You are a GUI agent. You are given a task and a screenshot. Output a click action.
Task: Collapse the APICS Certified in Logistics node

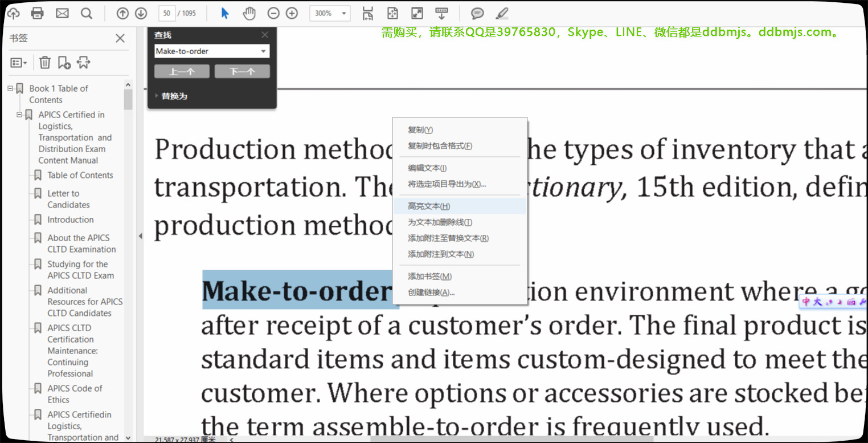pos(19,115)
